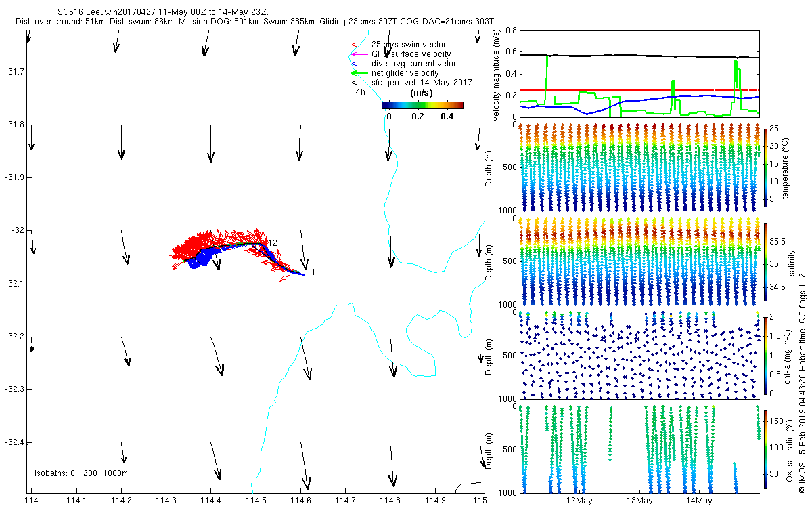Click the salinity colorbar
Screen dimensions: 812x508
[765, 263]
